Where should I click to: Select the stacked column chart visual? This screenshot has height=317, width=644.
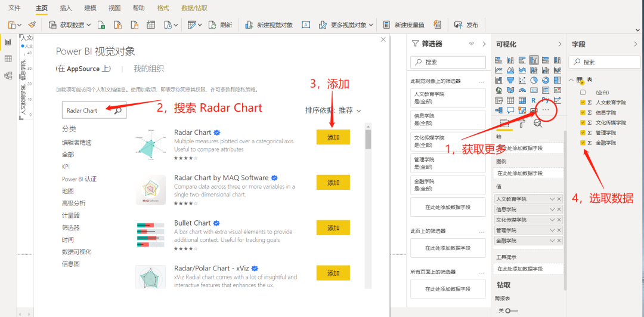tap(510, 60)
